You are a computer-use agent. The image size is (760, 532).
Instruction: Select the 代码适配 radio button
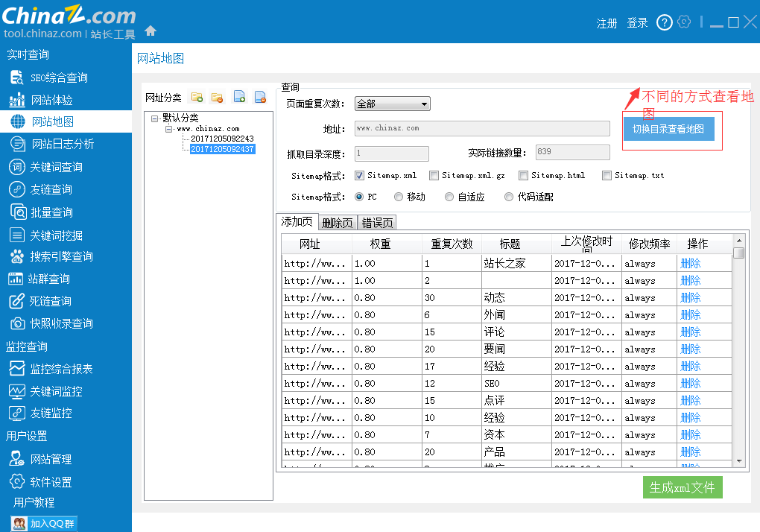tap(508, 197)
